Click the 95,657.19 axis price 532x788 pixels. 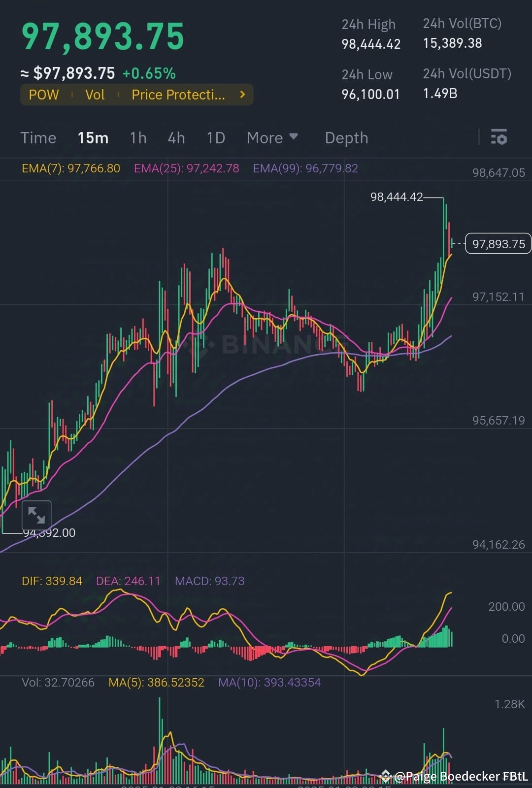499,421
